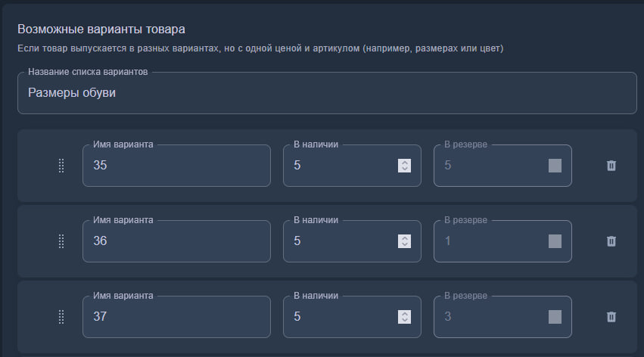The height and width of the screenshot is (357, 644).
Task: Click the reserve square for variant 35
Action: (x=555, y=166)
